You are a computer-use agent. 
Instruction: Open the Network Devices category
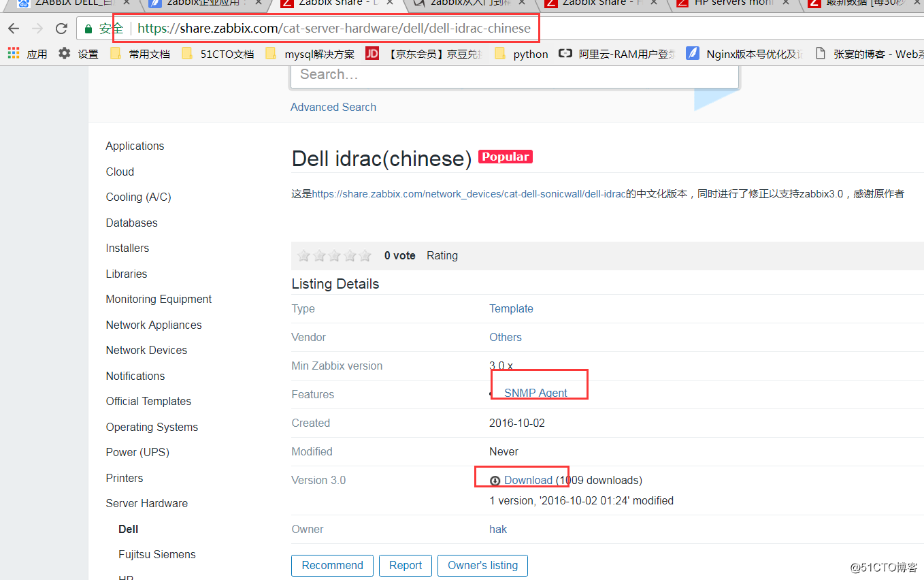[146, 350]
